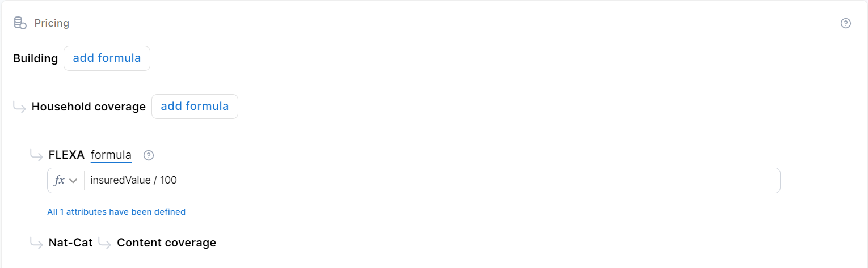The height and width of the screenshot is (268, 868).
Task: Select the Household coverage item
Action: pyautogui.click(x=89, y=107)
